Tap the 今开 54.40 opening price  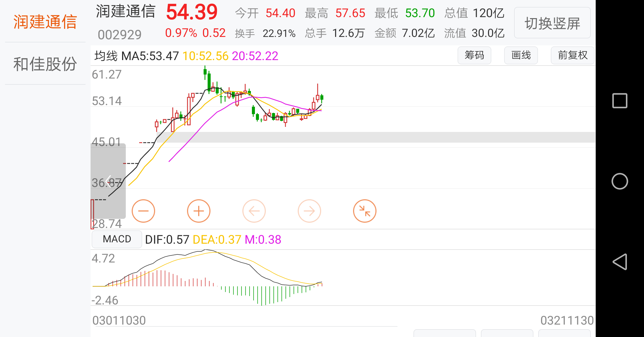coord(265,13)
